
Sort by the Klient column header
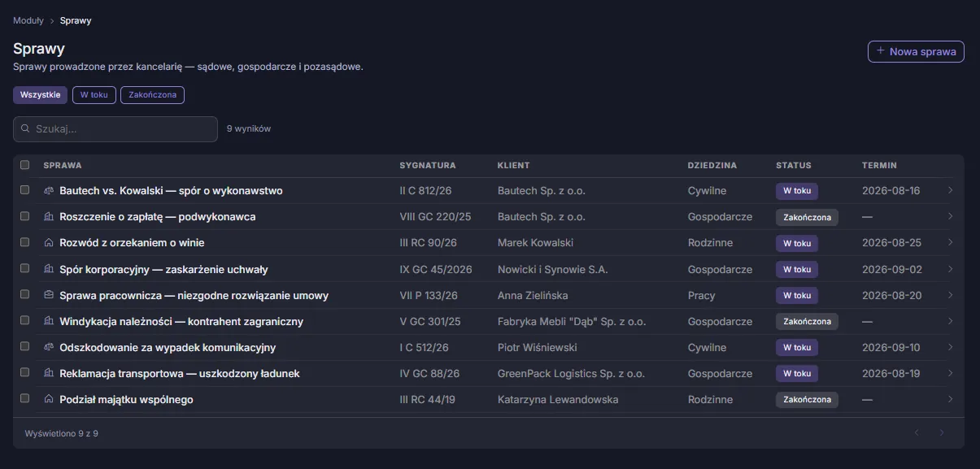513,165
